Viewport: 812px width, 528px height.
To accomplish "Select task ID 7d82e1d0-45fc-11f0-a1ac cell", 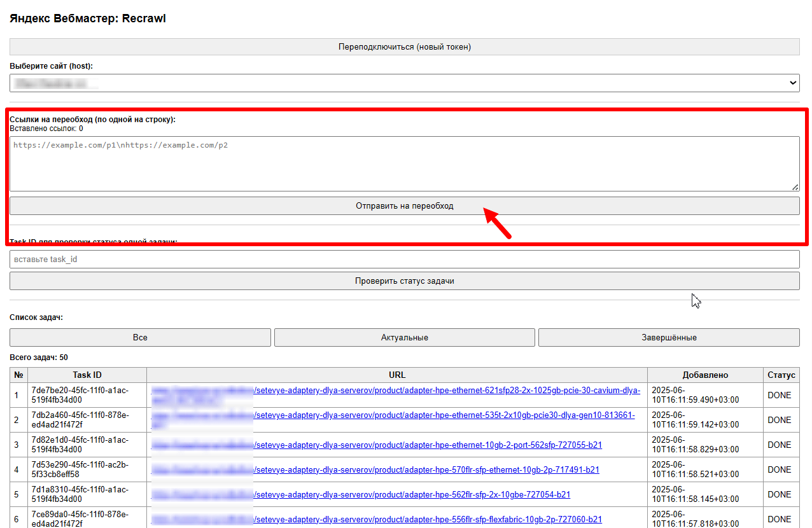I will 87,445.
